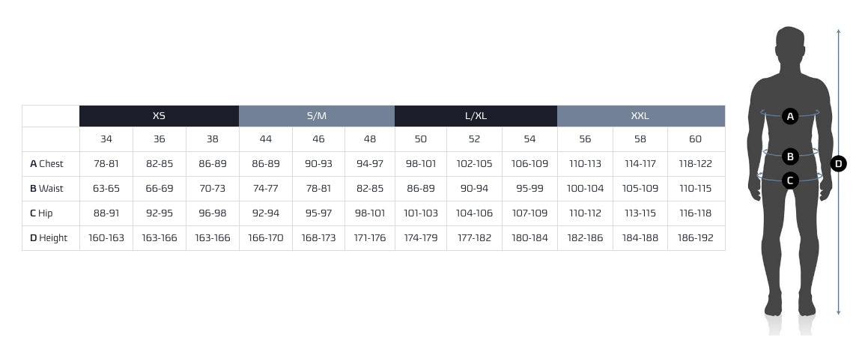Click the D height marker beside figure

pyautogui.click(x=839, y=163)
